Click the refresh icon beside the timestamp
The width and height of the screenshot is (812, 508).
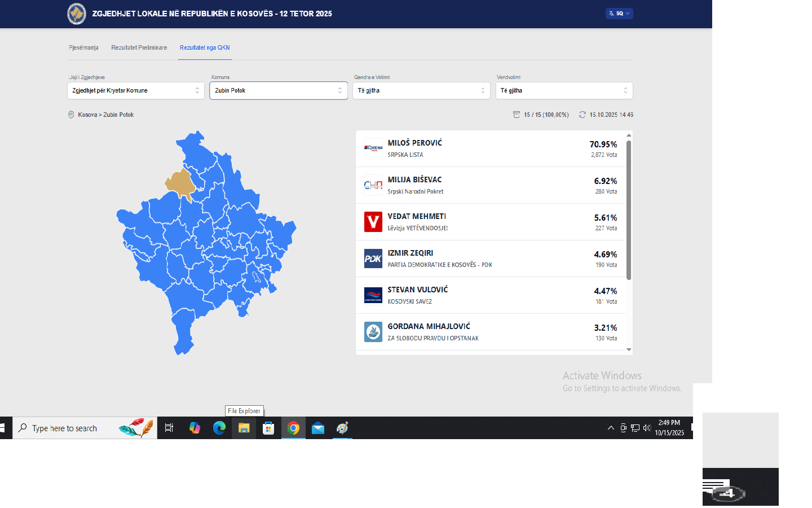click(x=582, y=115)
